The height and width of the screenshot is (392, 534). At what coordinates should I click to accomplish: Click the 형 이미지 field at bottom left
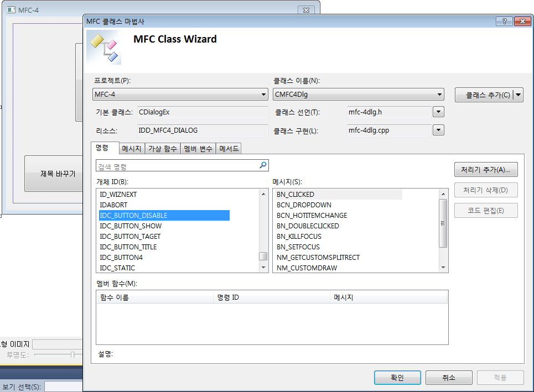pyautogui.click(x=58, y=344)
